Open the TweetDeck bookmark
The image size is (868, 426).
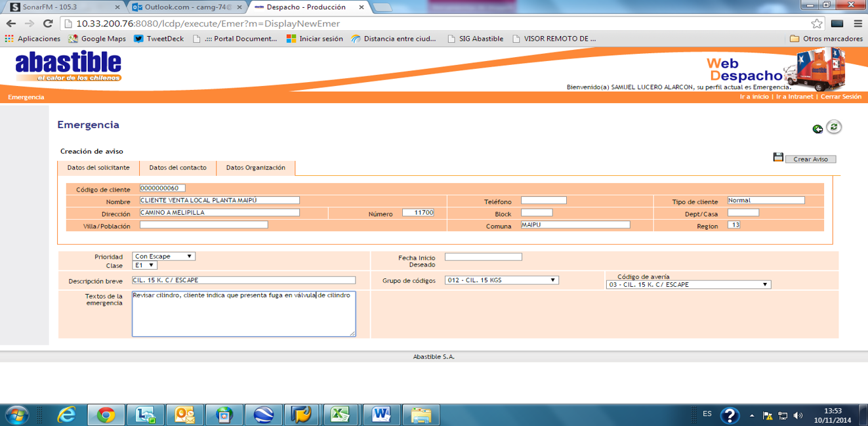click(159, 39)
